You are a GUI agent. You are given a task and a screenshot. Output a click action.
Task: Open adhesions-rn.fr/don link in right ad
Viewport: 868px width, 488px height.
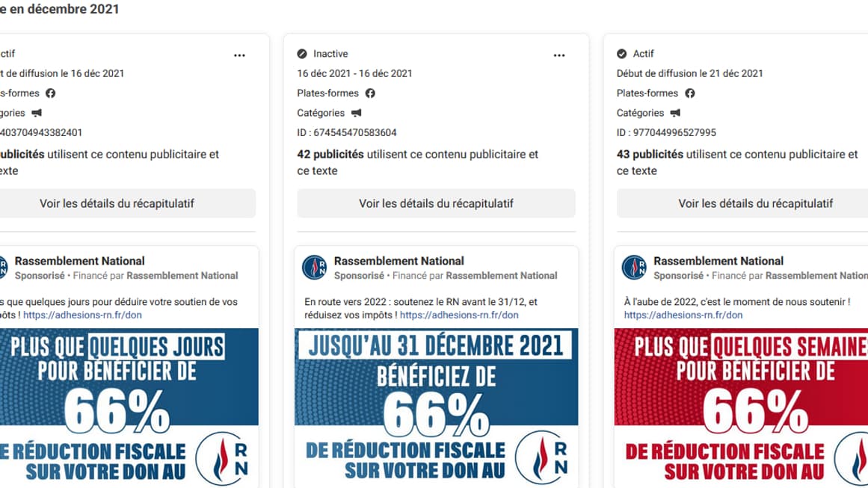pyautogui.click(x=683, y=315)
